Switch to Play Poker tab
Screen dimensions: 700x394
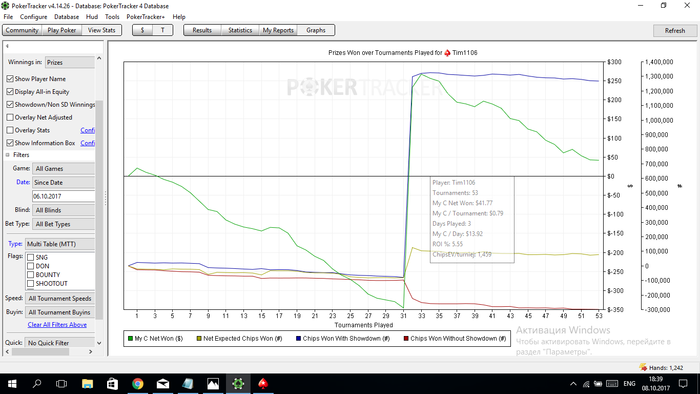62,30
